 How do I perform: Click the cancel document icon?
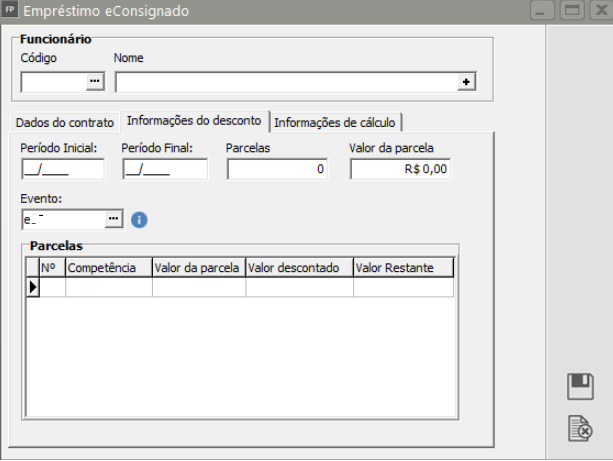579,429
